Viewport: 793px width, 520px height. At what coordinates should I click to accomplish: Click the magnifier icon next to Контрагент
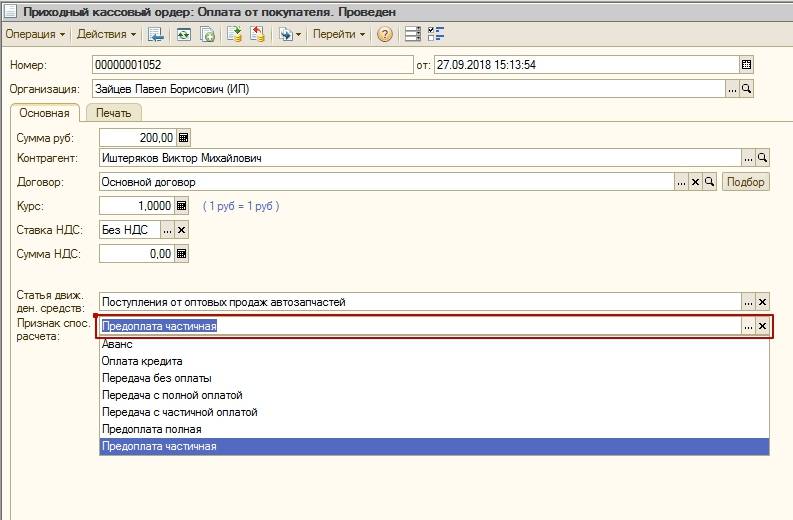click(x=762, y=158)
